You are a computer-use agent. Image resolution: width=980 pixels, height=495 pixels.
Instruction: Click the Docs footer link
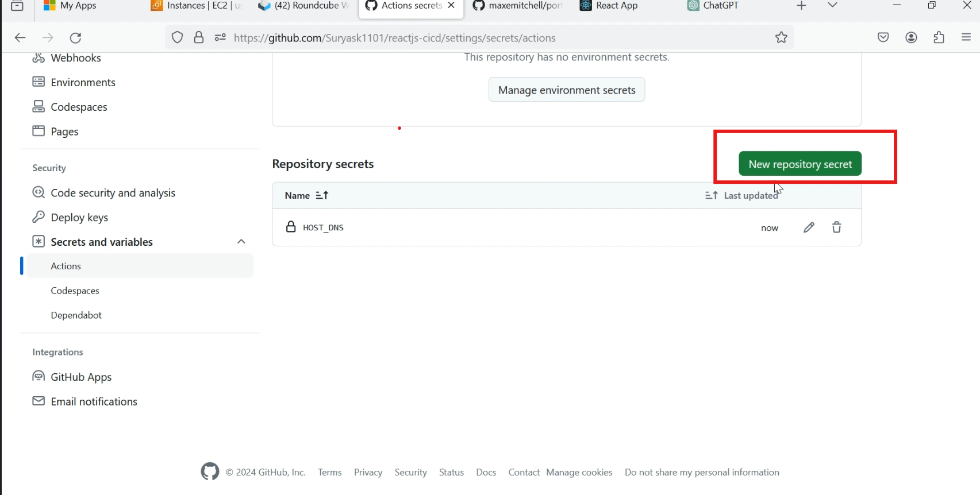(x=486, y=472)
